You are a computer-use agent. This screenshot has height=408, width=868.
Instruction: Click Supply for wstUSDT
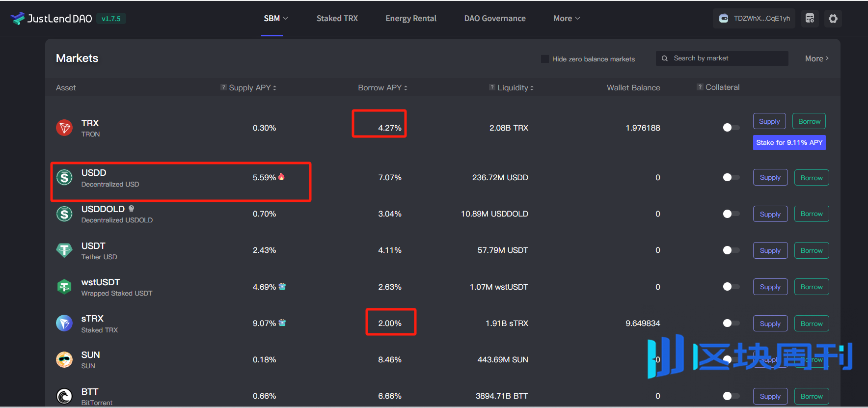click(770, 287)
